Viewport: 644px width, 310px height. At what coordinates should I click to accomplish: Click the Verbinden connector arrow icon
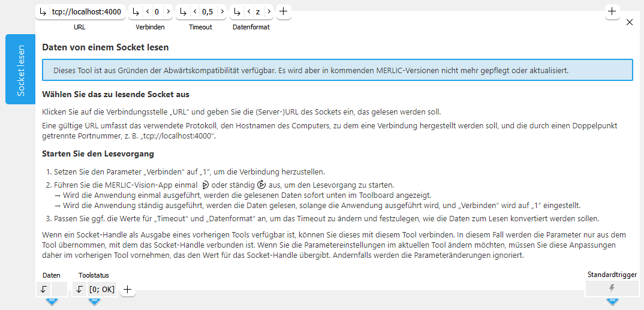click(x=136, y=11)
